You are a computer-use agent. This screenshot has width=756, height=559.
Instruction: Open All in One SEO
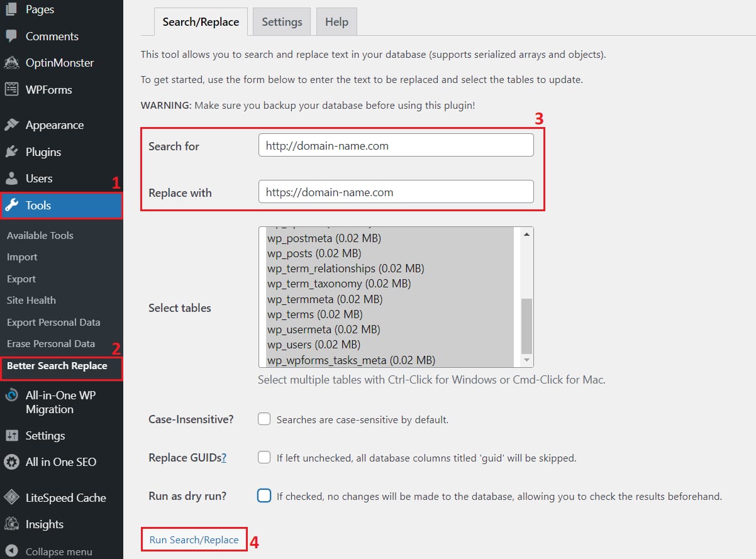pos(58,462)
